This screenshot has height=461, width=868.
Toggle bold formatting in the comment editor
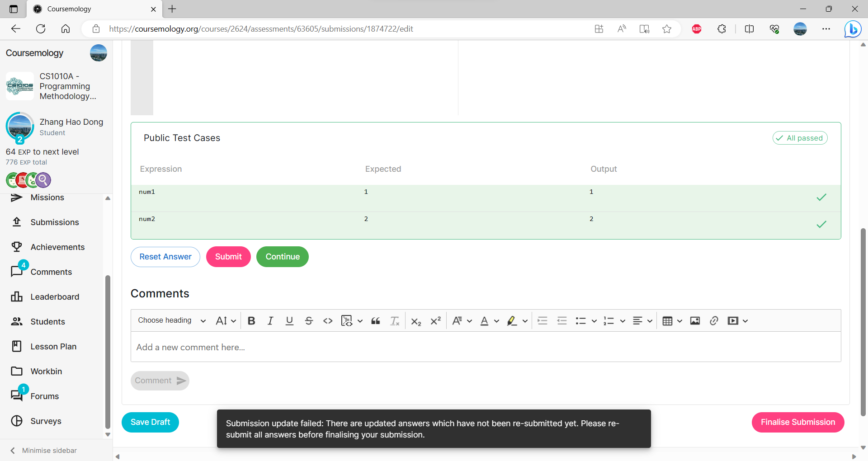251,320
